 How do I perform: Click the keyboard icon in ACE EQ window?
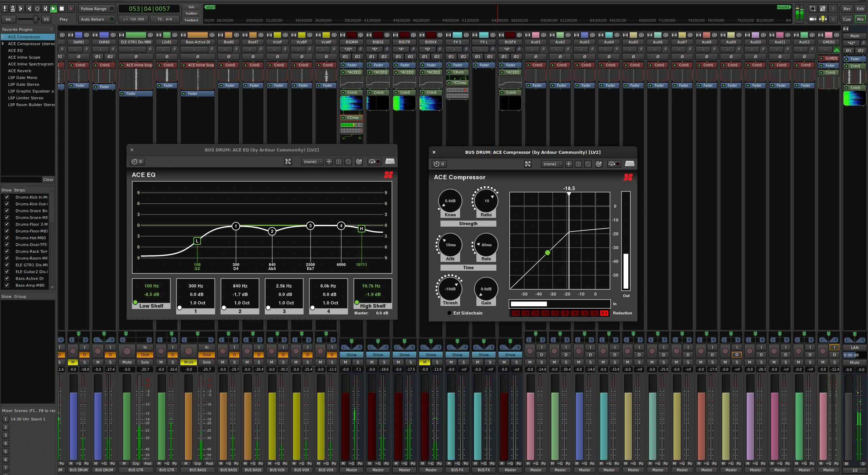390,161
